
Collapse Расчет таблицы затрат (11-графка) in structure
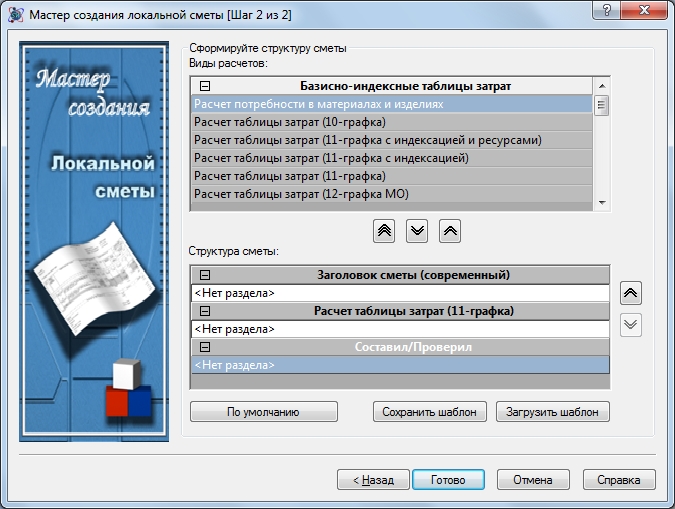point(205,311)
